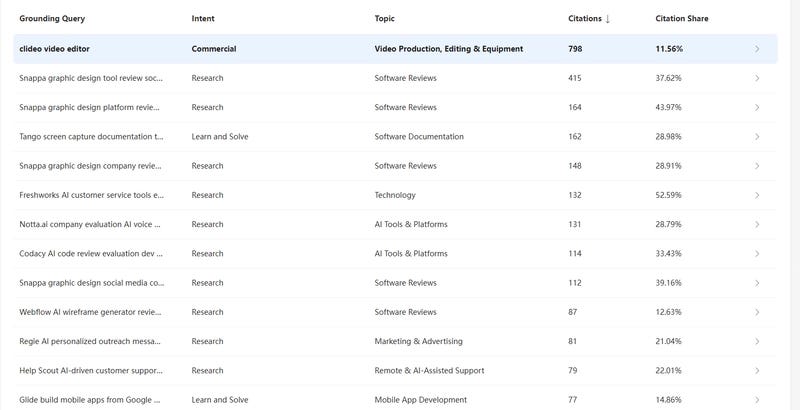Select Snappa graphic design company review query
800x410 pixels.
pyautogui.click(x=90, y=166)
